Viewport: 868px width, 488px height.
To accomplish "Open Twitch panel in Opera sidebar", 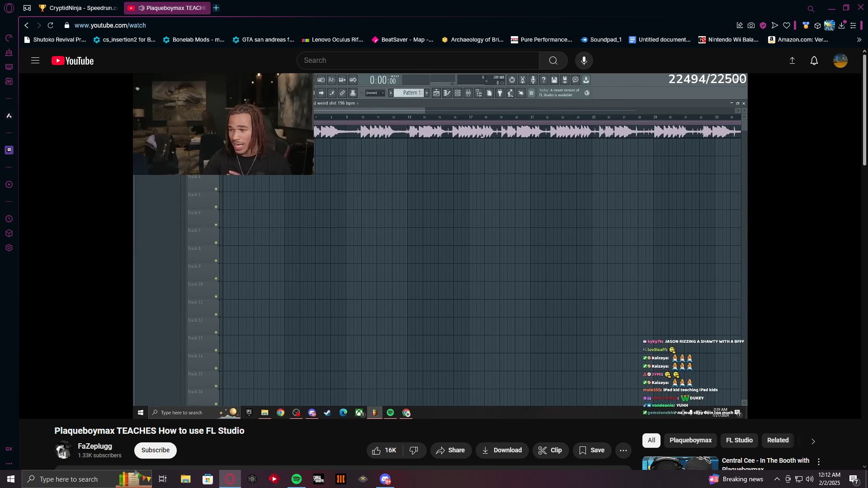I will 9,150.
